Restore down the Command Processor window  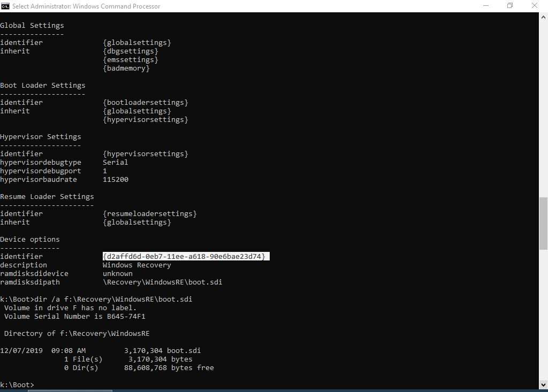509,6
